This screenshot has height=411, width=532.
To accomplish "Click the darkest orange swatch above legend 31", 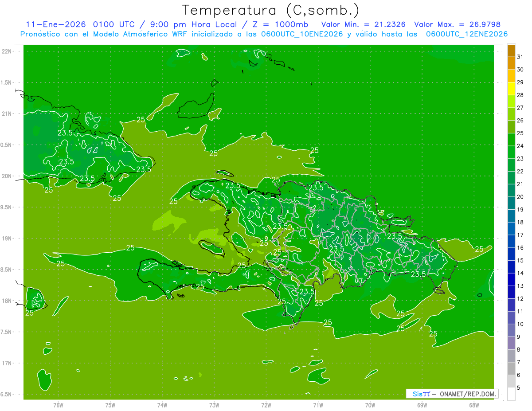I will pyautogui.click(x=511, y=51).
